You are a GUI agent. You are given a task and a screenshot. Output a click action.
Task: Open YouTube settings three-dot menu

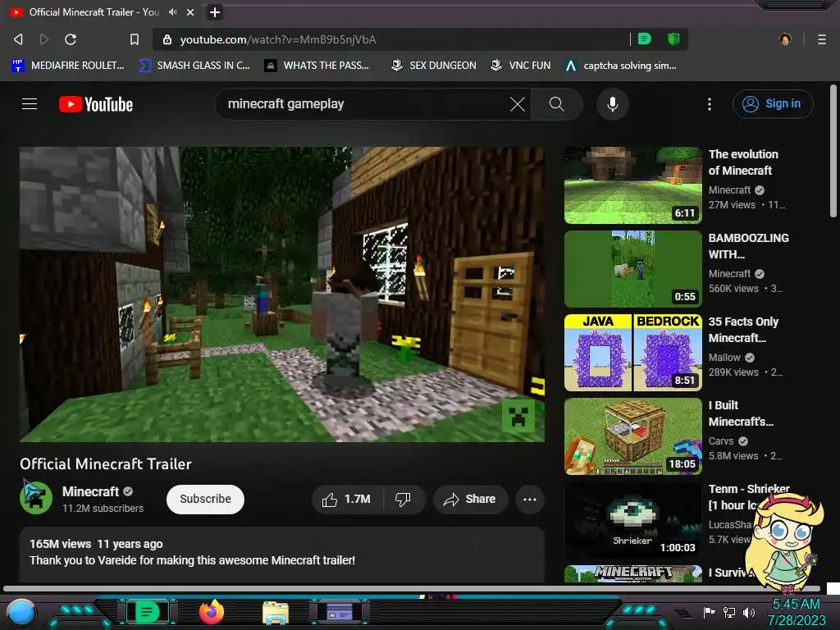(x=710, y=104)
